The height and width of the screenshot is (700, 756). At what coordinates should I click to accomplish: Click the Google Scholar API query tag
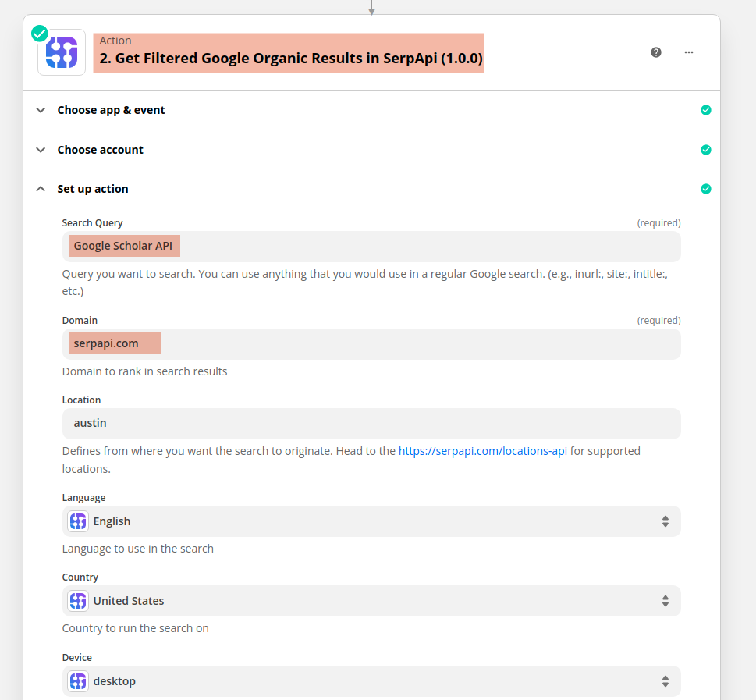(x=123, y=245)
